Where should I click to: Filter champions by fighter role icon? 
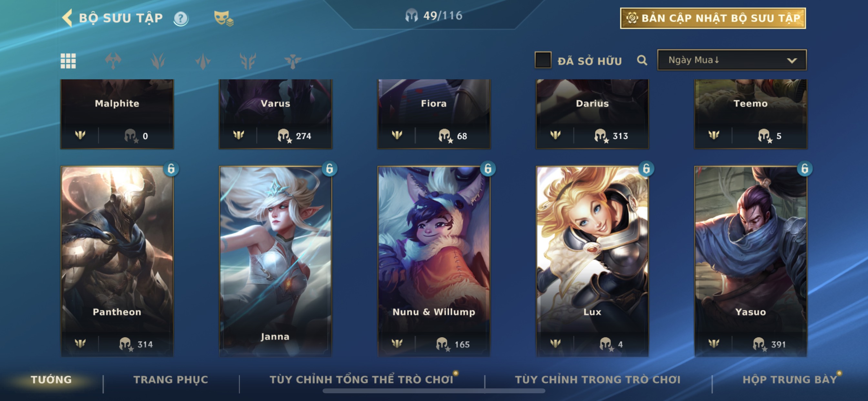[113, 61]
